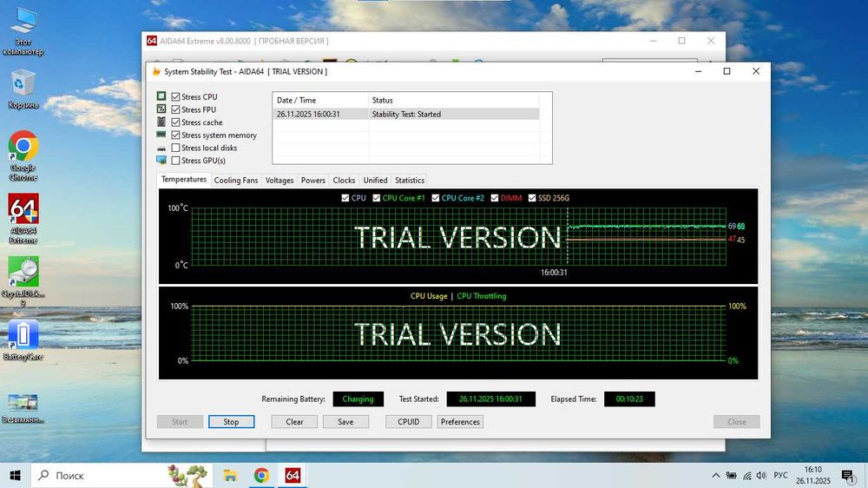Open the BatteryCare desktop shortcut
This screenshot has width=868, height=488.
click(23, 340)
